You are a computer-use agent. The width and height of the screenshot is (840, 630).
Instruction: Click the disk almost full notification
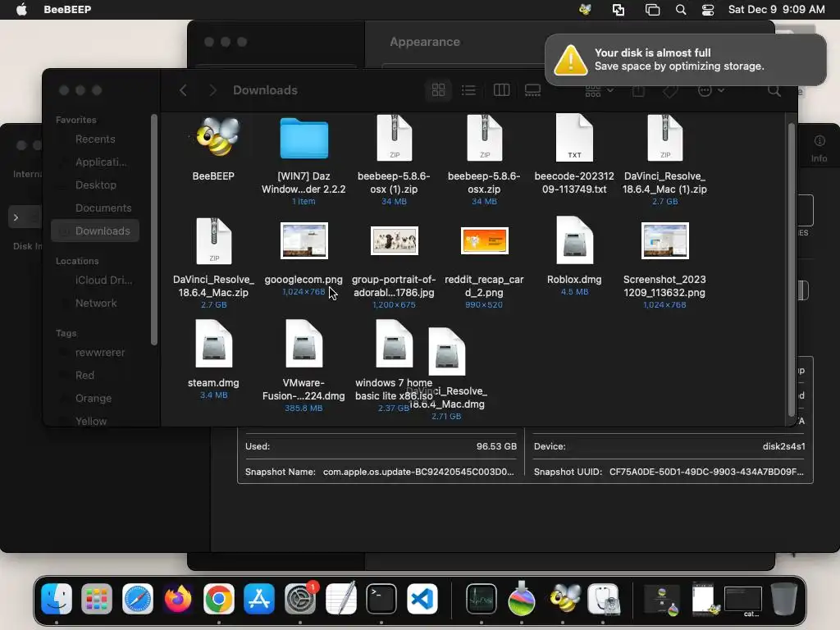pyautogui.click(x=685, y=59)
